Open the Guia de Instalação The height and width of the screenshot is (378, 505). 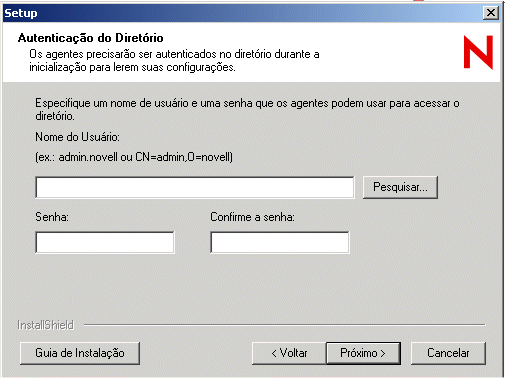[80, 353]
